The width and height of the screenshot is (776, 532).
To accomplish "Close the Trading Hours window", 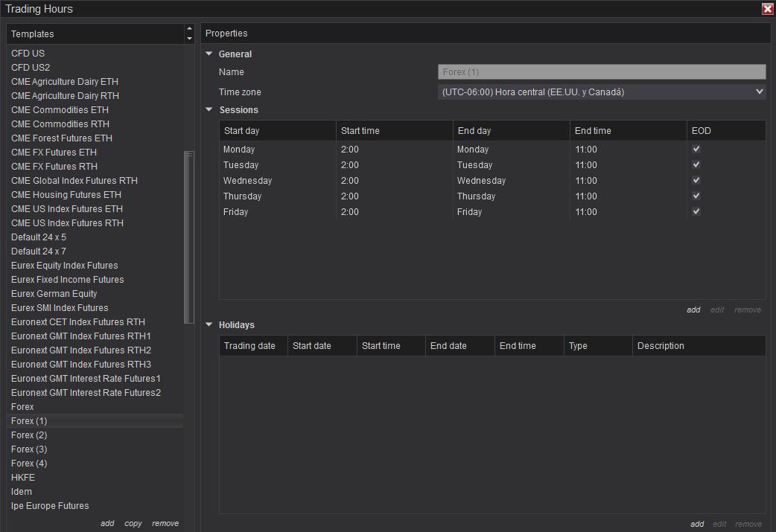I will click(x=767, y=9).
